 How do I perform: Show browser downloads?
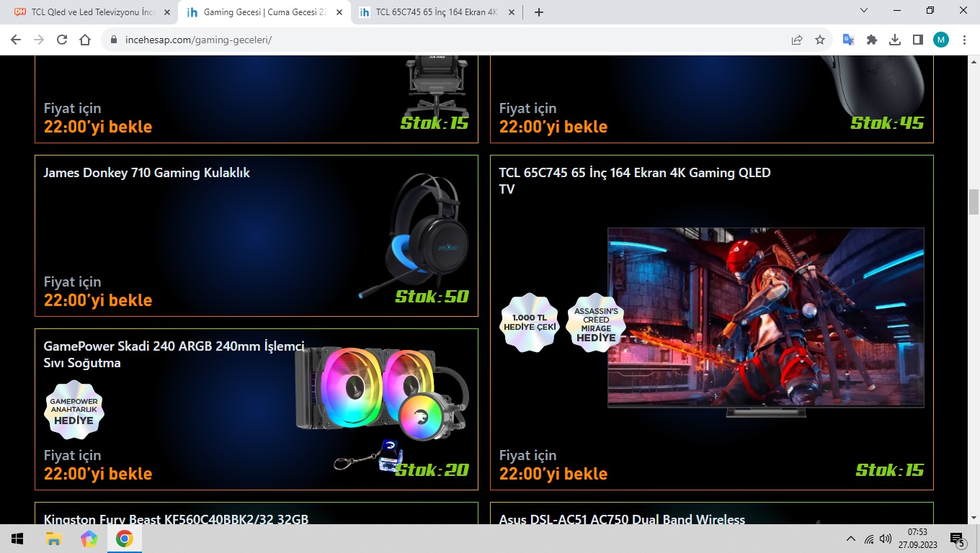pos(895,40)
